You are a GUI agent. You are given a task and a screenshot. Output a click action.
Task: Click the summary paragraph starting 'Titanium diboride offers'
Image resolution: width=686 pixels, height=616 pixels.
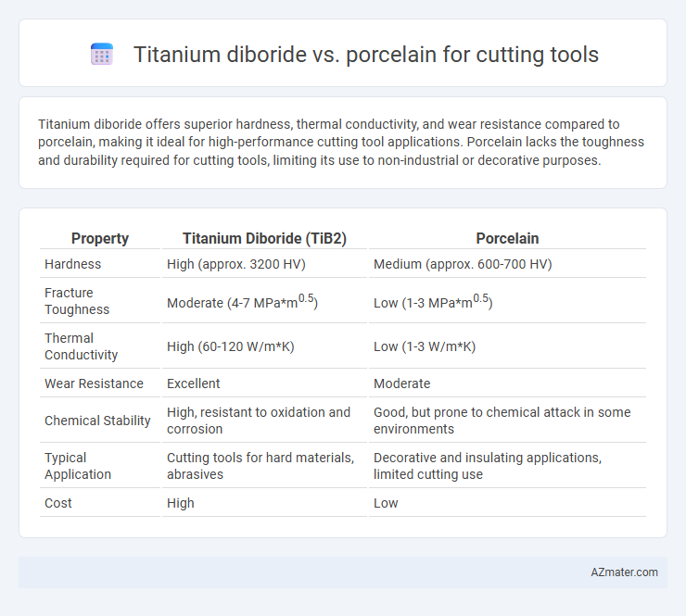341,142
